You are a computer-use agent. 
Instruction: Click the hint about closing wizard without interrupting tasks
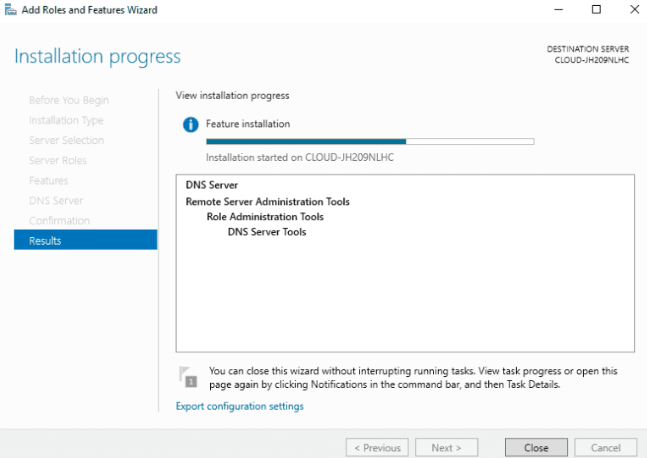click(x=413, y=378)
